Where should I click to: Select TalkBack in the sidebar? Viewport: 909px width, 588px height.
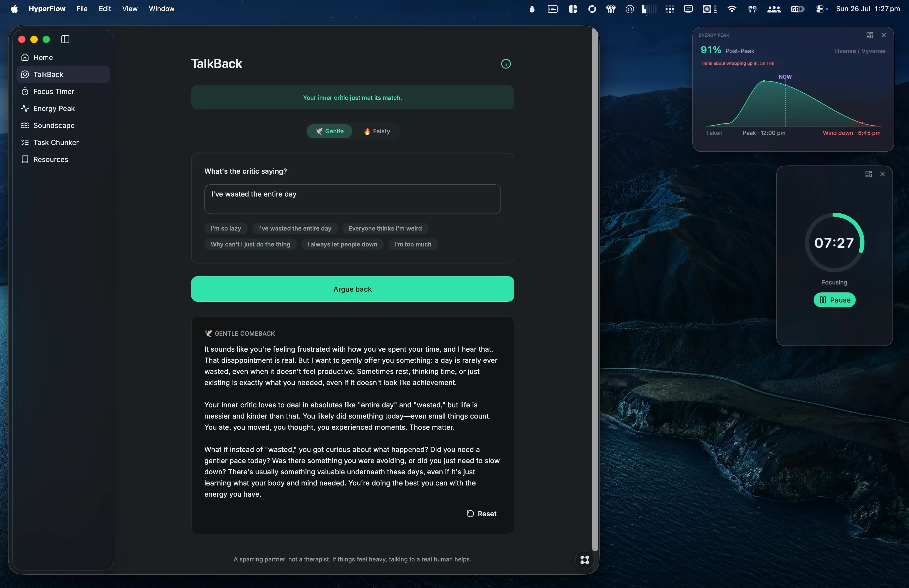pyautogui.click(x=63, y=74)
